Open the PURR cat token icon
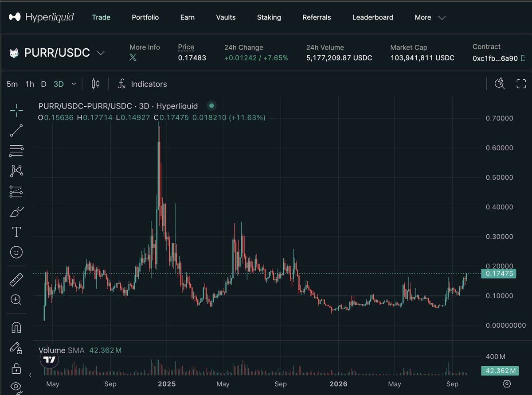The image size is (532, 395). (15, 53)
